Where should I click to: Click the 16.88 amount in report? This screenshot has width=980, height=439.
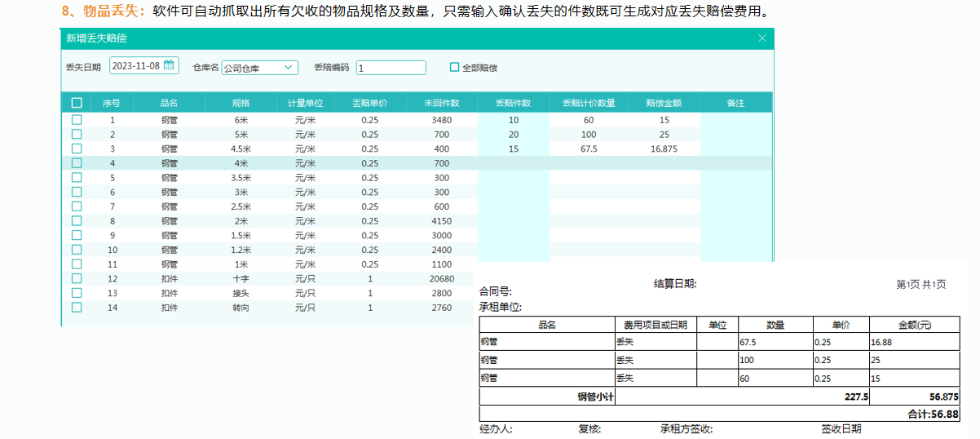point(881,343)
